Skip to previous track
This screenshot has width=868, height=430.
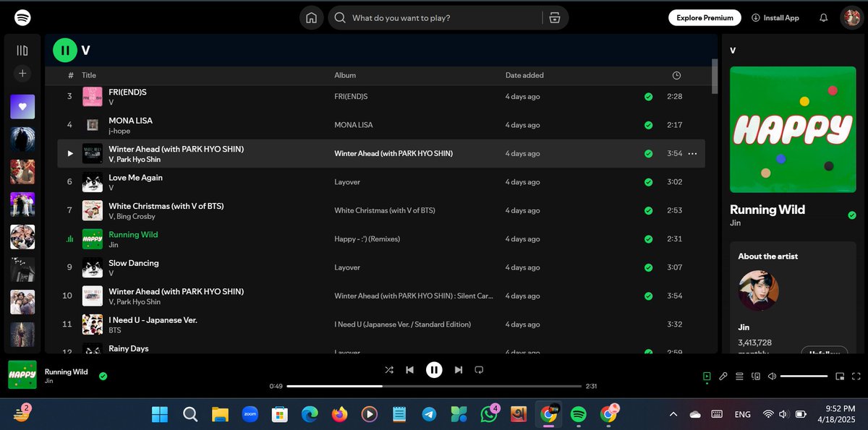[409, 370]
